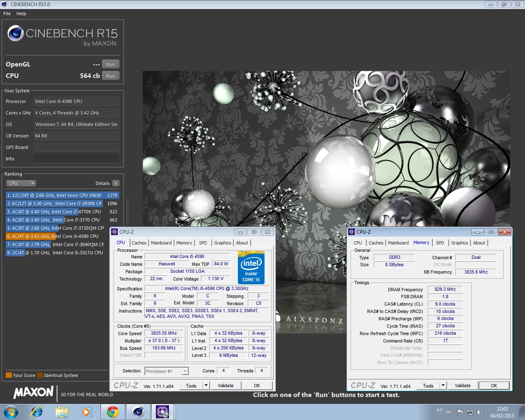Screen dimensions: 525x420
Task: Open the File menu
Action: [x=7, y=14]
